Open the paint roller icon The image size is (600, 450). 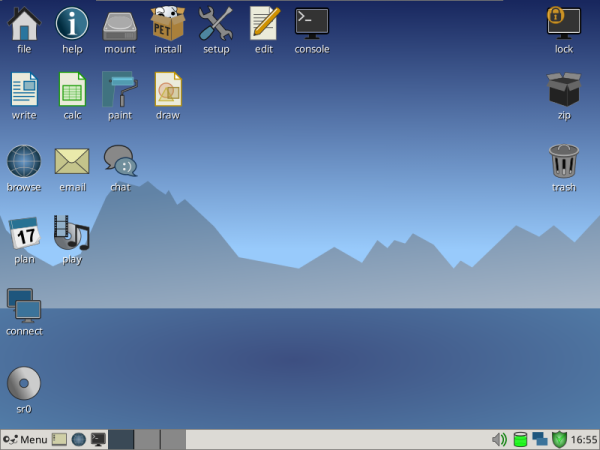click(120, 90)
